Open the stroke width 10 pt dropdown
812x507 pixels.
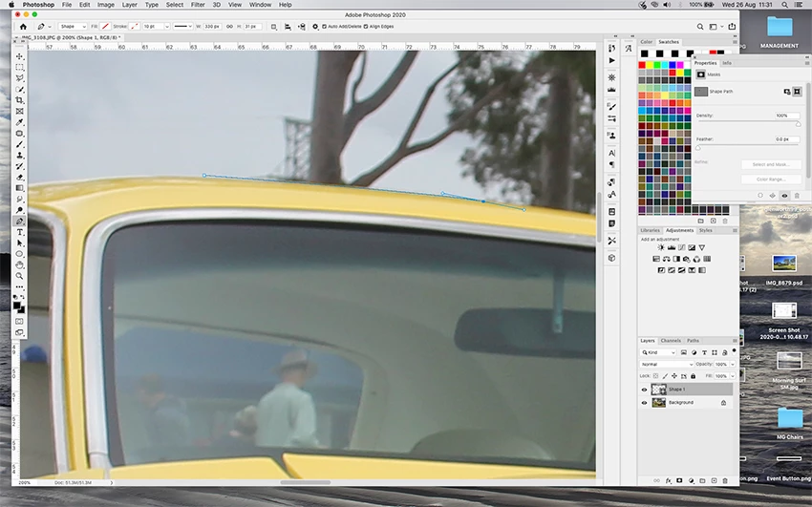point(167,27)
